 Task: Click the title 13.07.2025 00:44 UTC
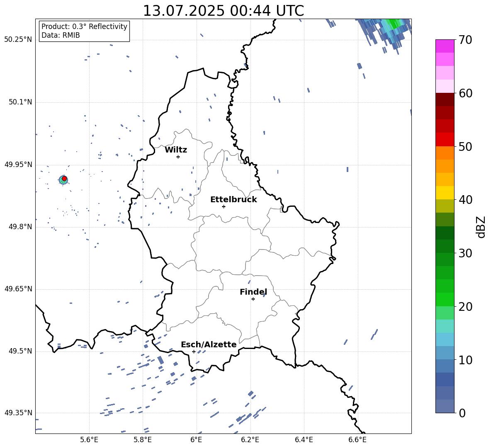click(223, 11)
